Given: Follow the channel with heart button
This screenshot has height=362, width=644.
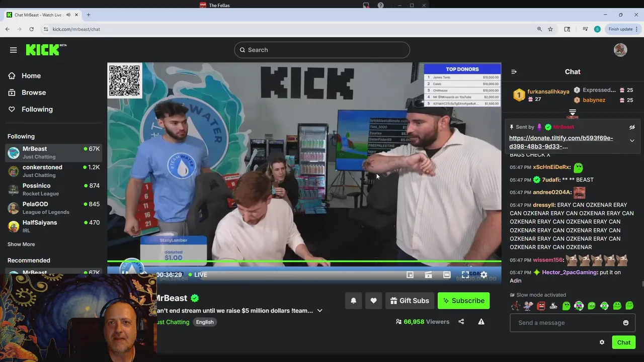Looking at the screenshot, I should pyautogui.click(x=373, y=301).
